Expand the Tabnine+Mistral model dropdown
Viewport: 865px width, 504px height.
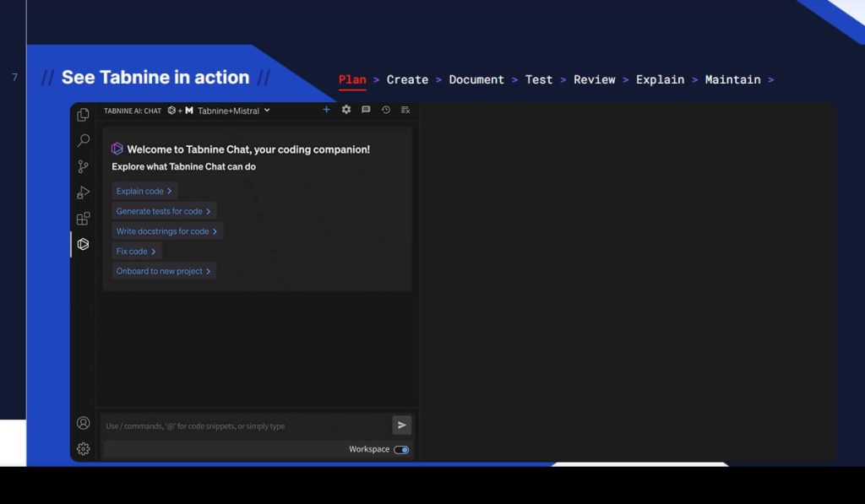pyautogui.click(x=233, y=111)
